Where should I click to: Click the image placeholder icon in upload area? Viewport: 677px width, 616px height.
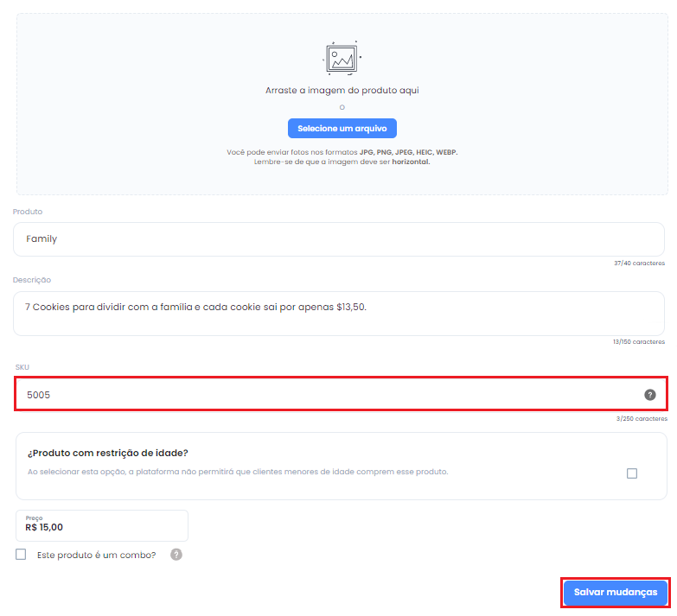pyautogui.click(x=342, y=58)
